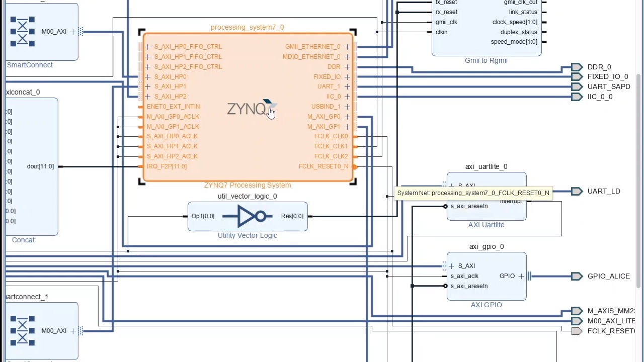Select the M_AXI_GP0_ACLK pin

173,117
